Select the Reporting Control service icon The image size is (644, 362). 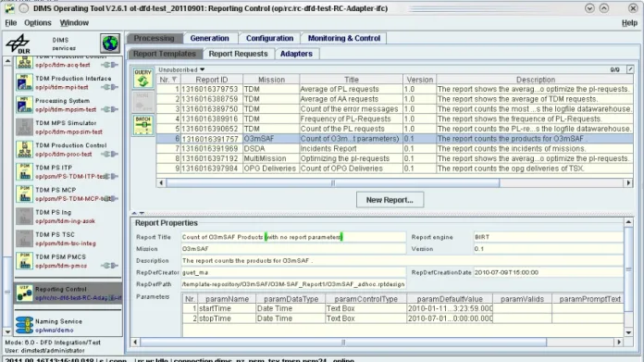24,293
